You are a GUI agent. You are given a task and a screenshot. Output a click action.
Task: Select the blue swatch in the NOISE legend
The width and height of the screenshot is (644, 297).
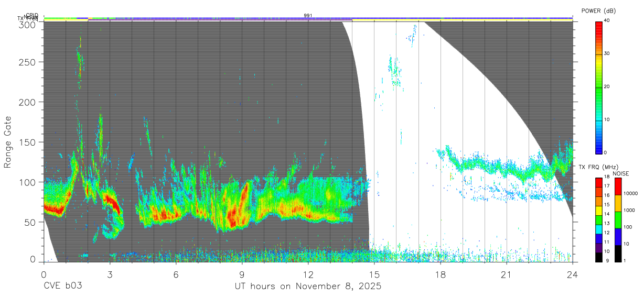point(618,236)
